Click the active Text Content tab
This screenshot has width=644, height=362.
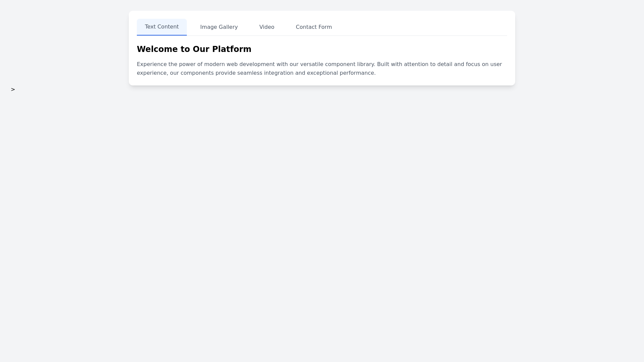pos(162,27)
